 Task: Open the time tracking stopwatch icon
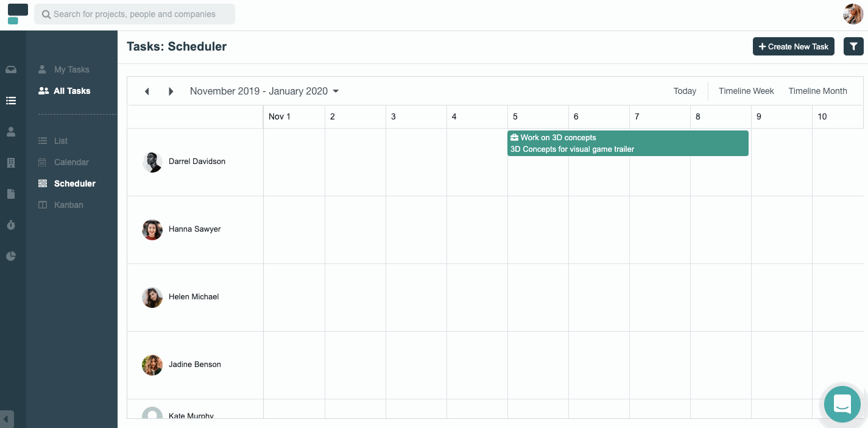pyautogui.click(x=11, y=225)
